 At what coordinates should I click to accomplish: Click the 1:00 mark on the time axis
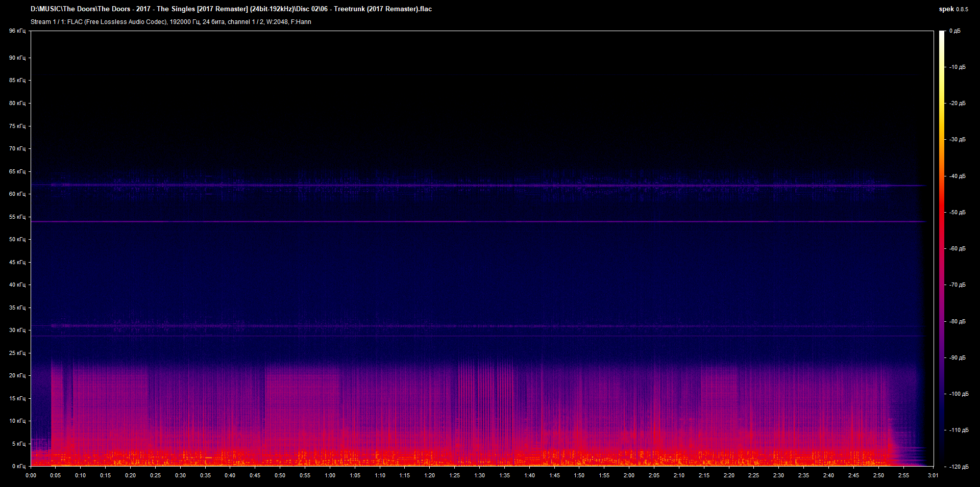click(x=330, y=475)
